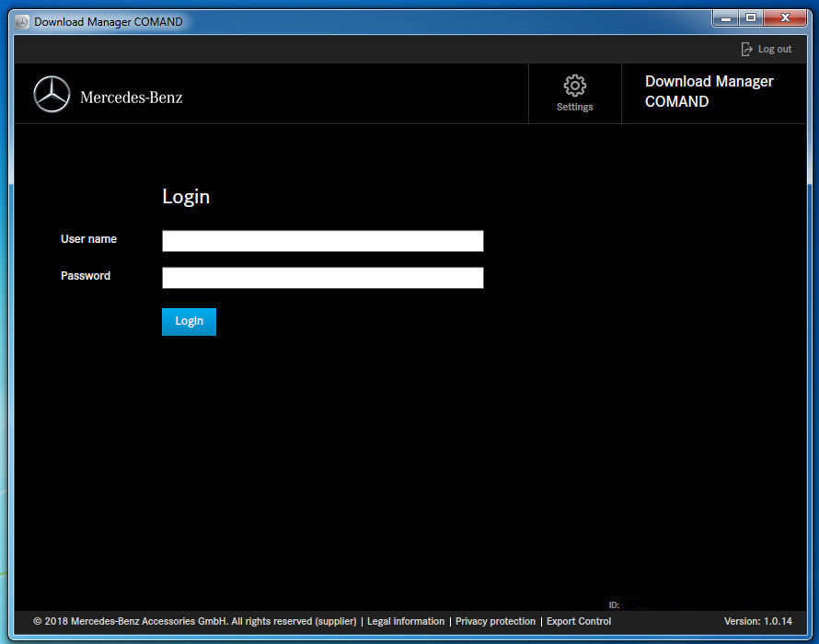Submit with the blue Login button
Image resolution: width=819 pixels, height=644 pixels.
(x=189, y=321)
